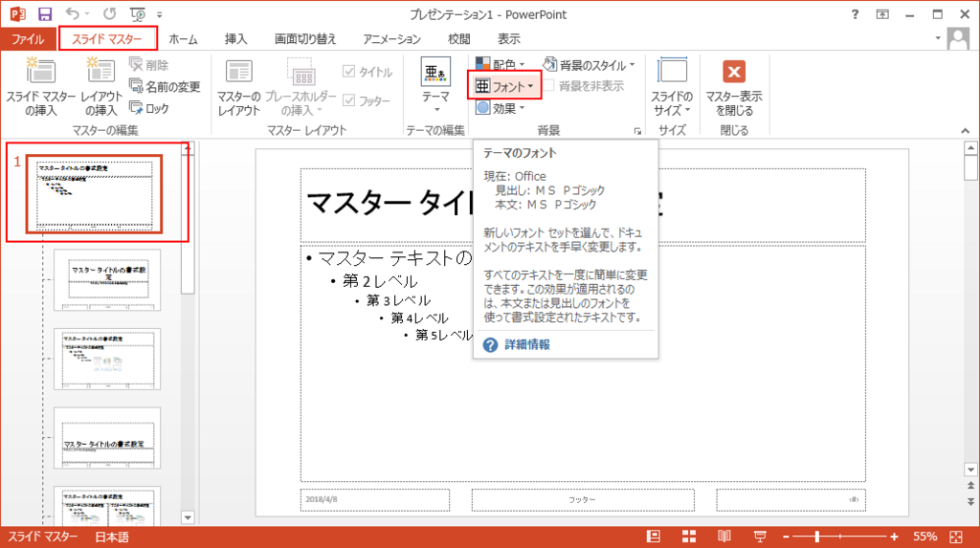The image size is (980, 548).
Task: Click the thumbnail pane scroll-down arrow
Action: tap(188, 517)
